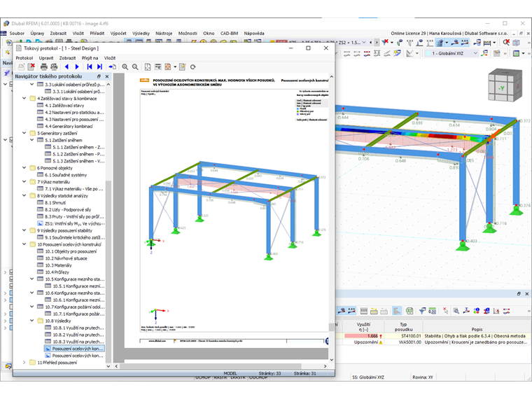Click the go-to-page arrow icon
Image resolution: width=532 pixels, height=399 pixels.
point(112,66)
